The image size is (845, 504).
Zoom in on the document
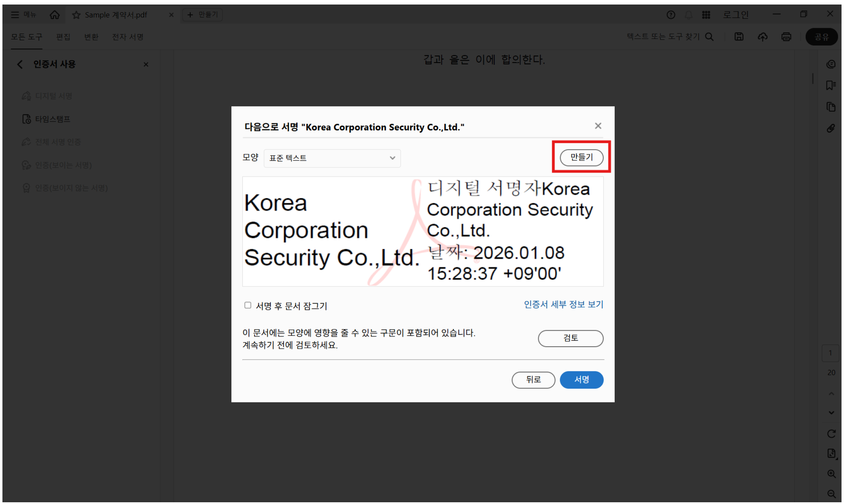832,473
